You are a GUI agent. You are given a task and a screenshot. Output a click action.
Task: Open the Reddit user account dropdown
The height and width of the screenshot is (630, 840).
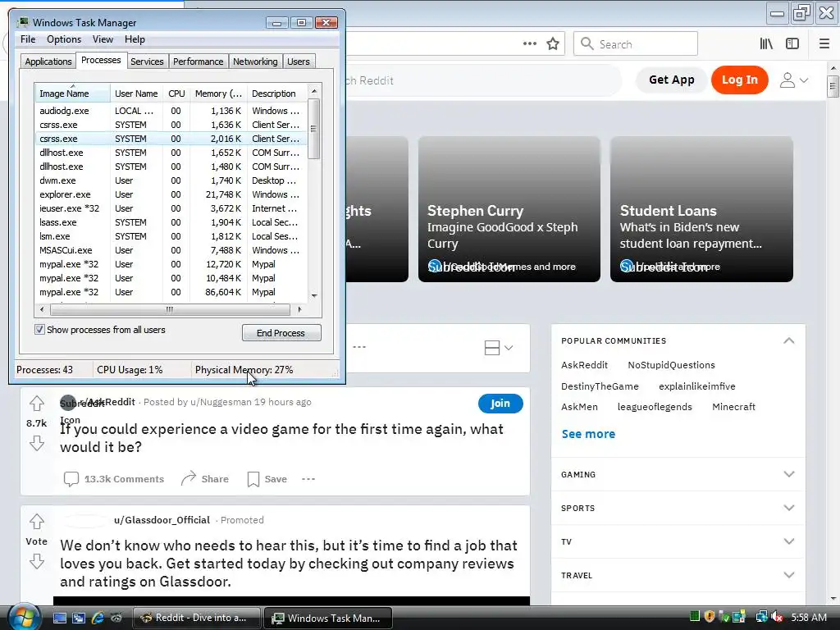[794, 80]
